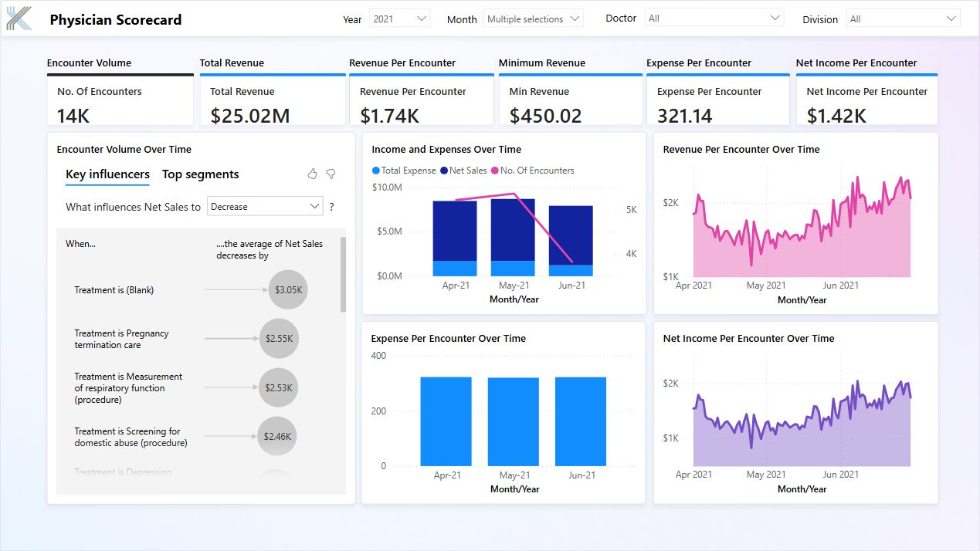Viewport: 980px width, 551px height.
Task: Toggle Total Expense legend item
Action: point(404,171)
